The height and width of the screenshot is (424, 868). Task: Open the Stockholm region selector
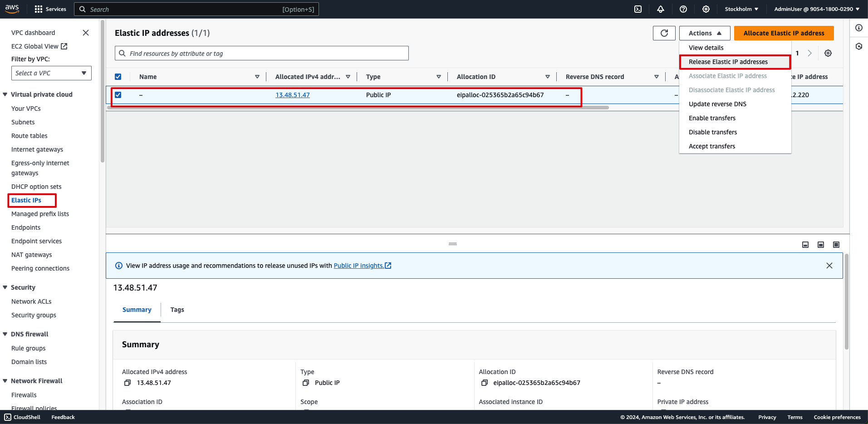coord(741,9)
